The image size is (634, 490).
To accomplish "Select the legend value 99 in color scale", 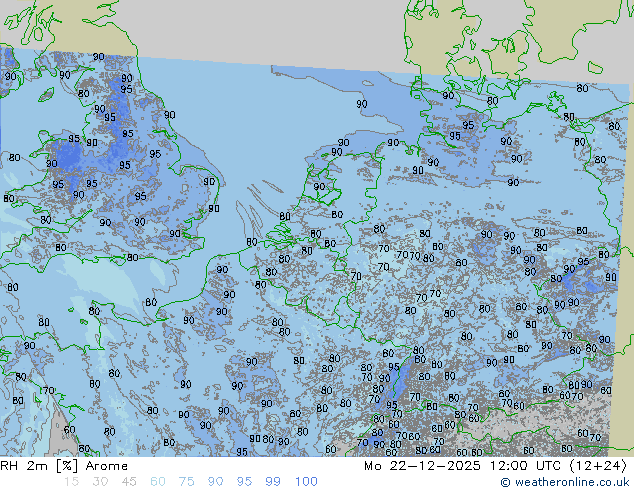I will click(x=273, y=482).
